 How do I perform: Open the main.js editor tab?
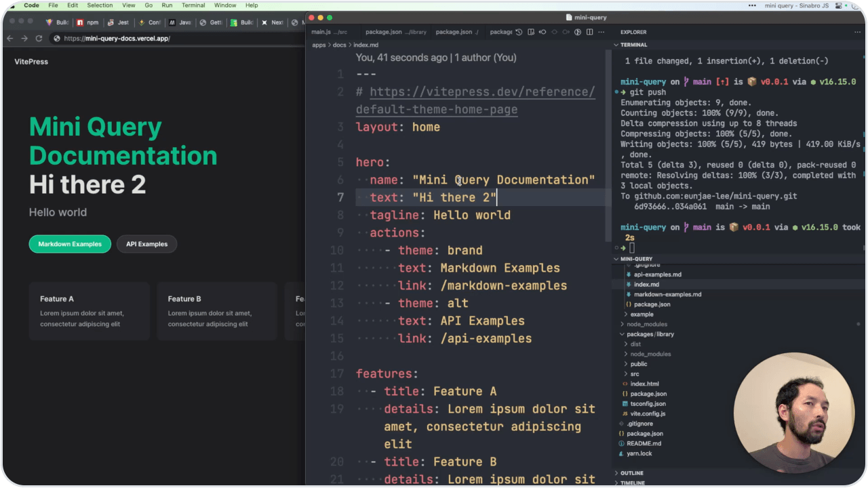330,32
